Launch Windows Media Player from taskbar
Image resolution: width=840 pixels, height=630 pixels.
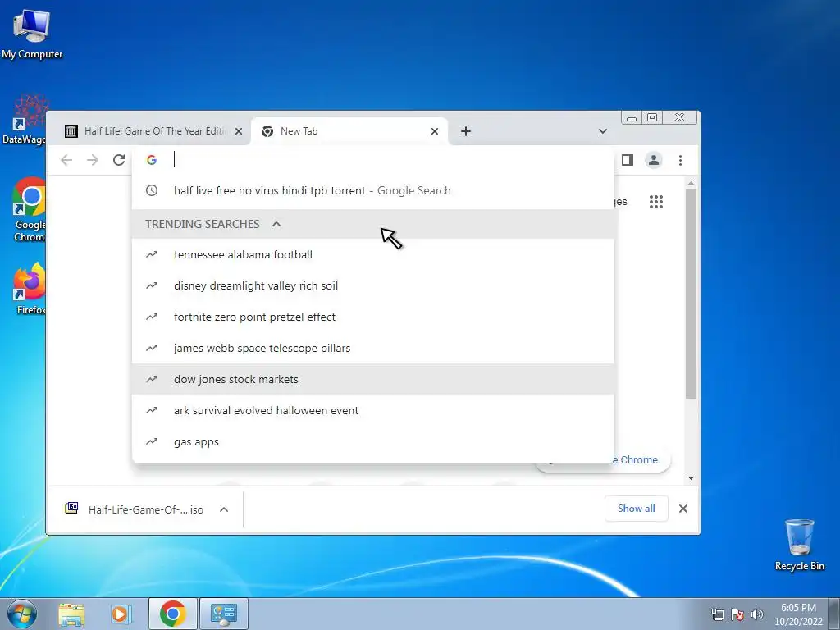tap(121, 614)
